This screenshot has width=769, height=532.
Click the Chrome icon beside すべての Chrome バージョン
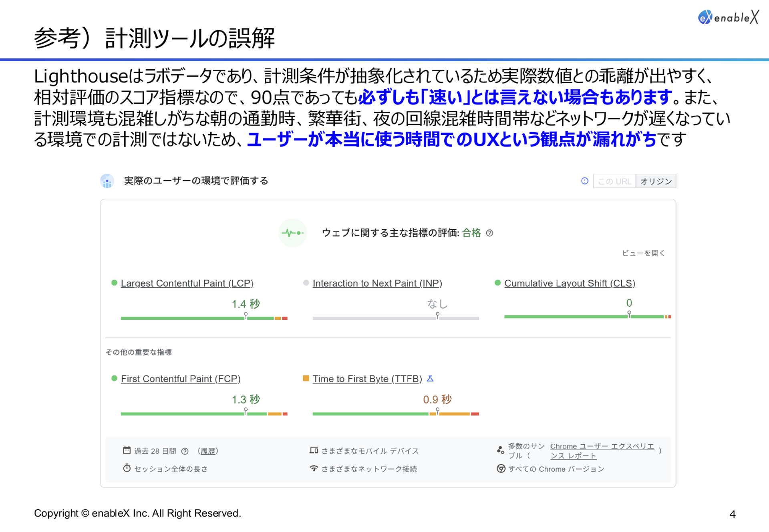[501, 468]
